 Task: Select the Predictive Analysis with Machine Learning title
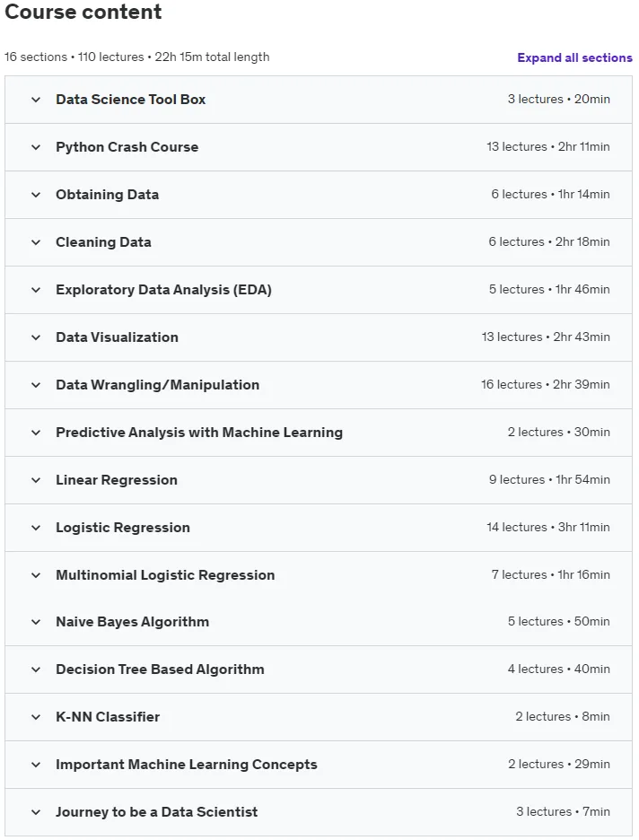[199, 433]
